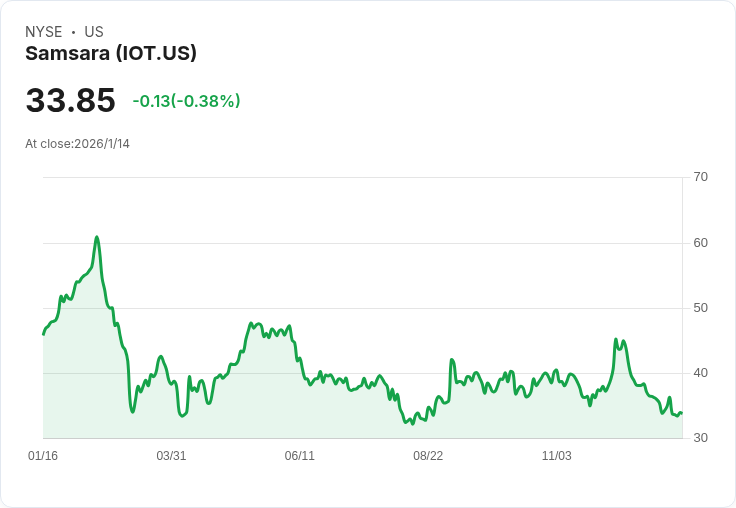This screenshot has height=508, width=736.
Task: Select the 08/22 date on x-axis
Action: (x=428, y=456)
